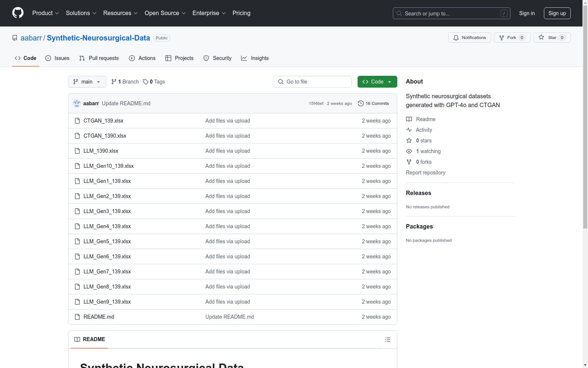
Task: Click the file icon beside LLM_Gen10_139.xlsx
Action: click(77, 166)
